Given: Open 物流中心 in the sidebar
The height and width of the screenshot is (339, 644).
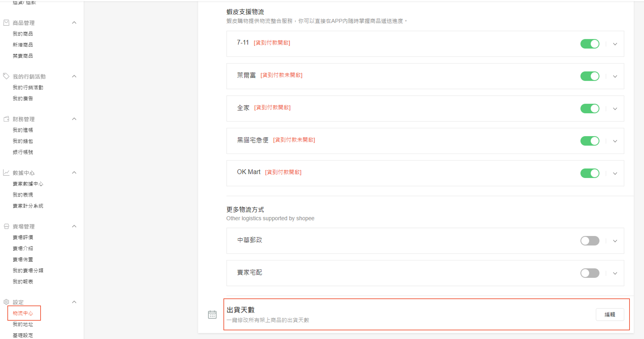Looking at the screenshot, I should tap(23, 313).
